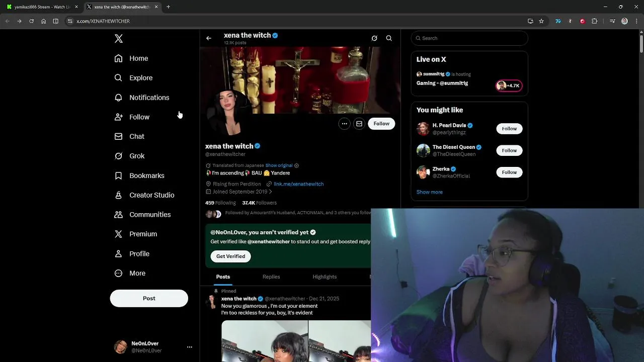Expand the Joined September 2019 chevron
This screenshot has height=362, width=644.
(x=271, y=192)
